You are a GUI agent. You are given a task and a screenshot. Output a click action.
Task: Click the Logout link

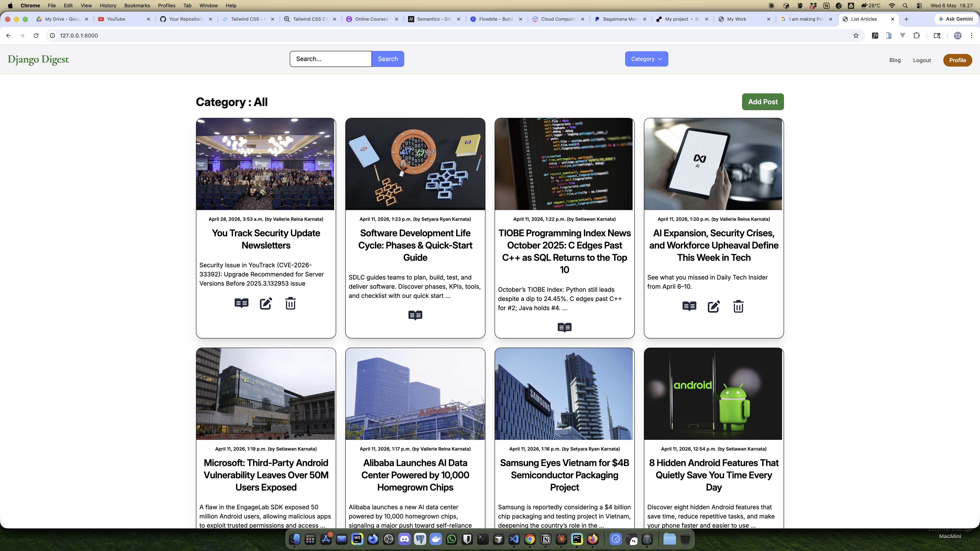tap(922, 60)
